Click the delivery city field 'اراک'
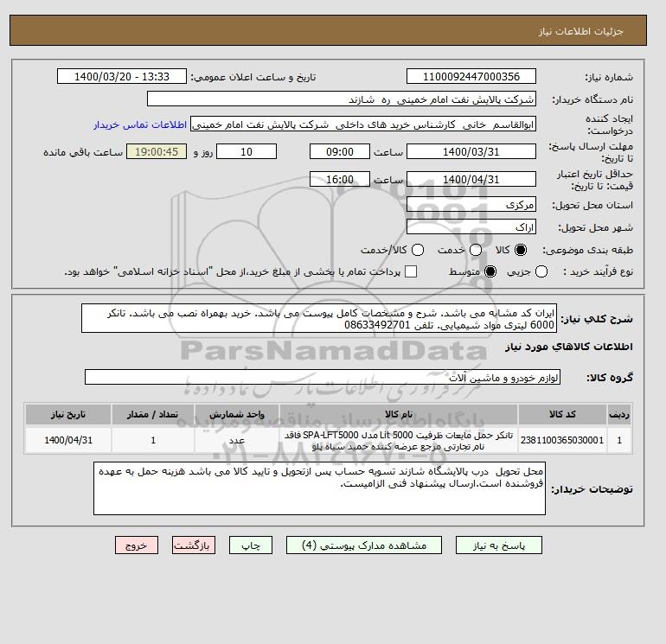The width and height of the screenshot is (666, 644). click(471, 226)
